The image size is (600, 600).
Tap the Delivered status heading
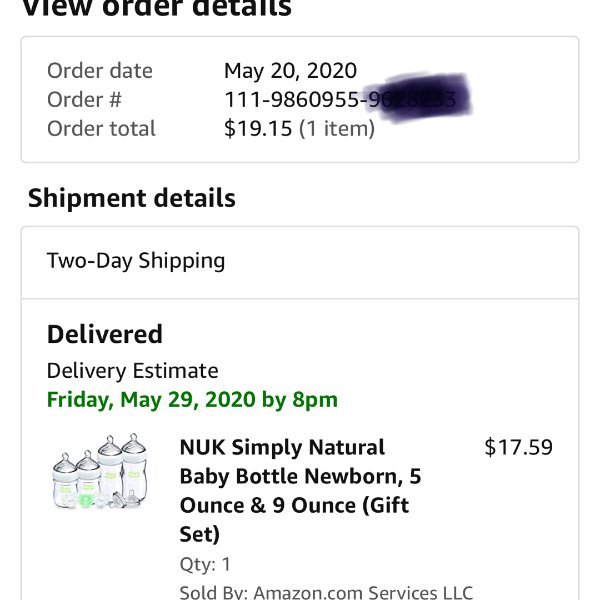click(105, 334)
